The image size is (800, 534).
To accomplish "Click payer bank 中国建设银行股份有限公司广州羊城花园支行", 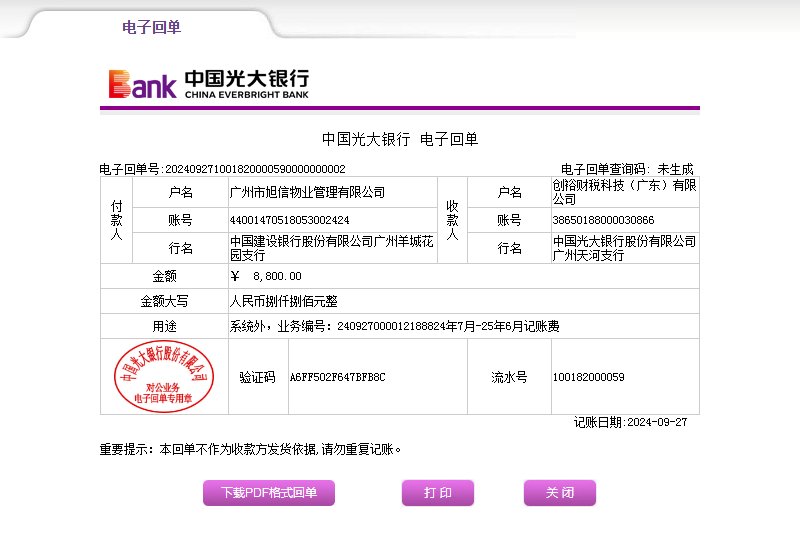I will pyautogui.click(x=332, y=248).
